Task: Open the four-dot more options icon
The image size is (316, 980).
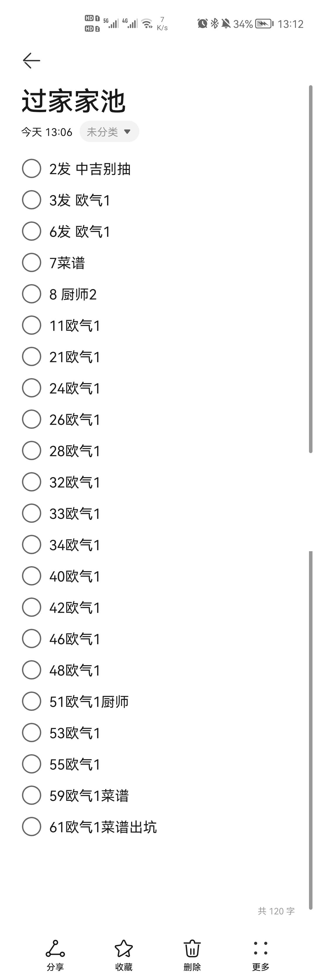Action: (260, 948)
